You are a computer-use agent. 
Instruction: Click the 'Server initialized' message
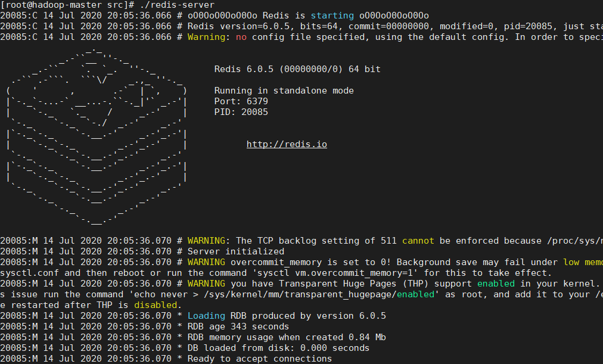coord(236,251)
